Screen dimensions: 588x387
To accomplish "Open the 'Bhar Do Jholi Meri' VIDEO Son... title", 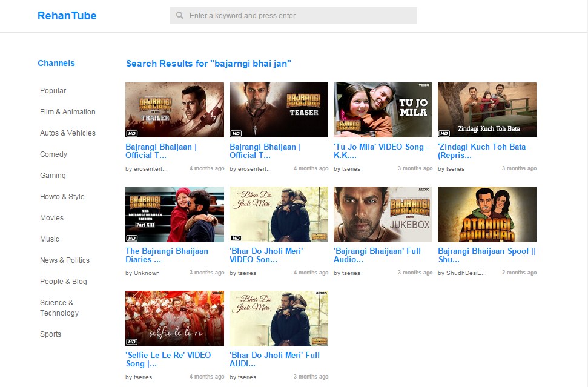I will click(266, 255).
